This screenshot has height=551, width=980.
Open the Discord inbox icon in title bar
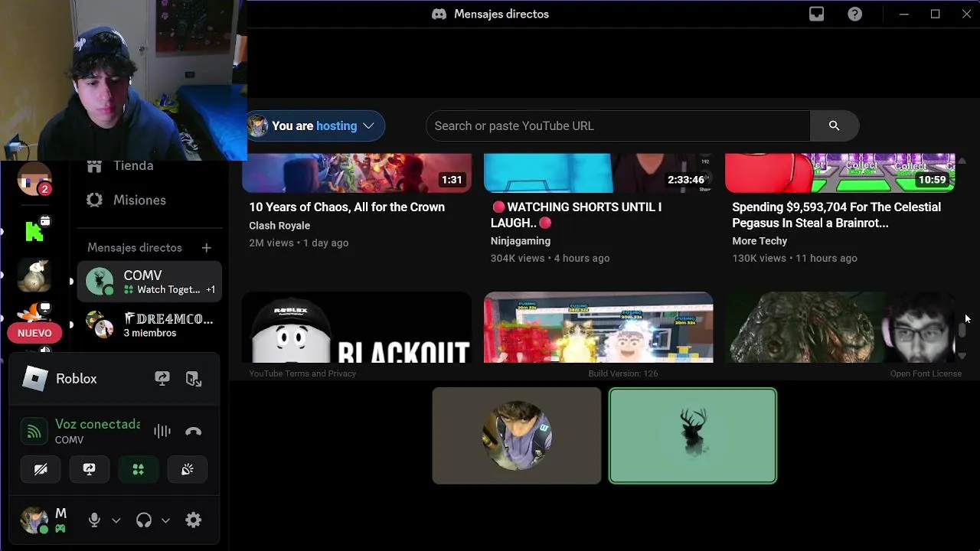[816, 14]
